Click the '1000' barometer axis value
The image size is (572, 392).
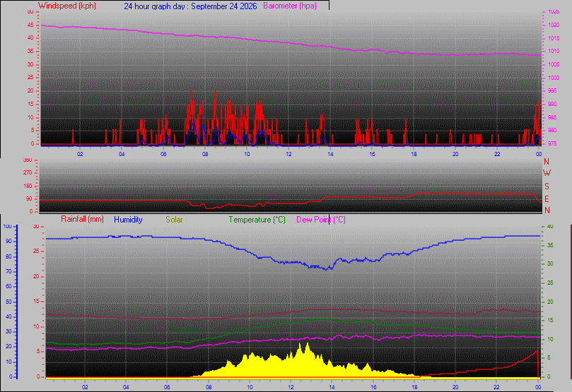coord(554,78)
